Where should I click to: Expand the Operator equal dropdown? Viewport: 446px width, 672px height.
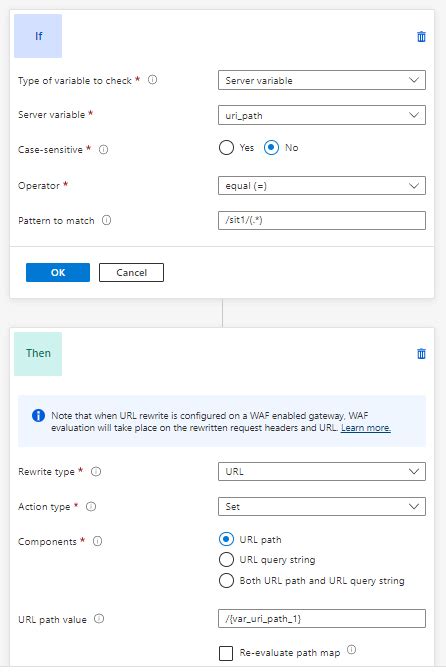tap(322, 186)
